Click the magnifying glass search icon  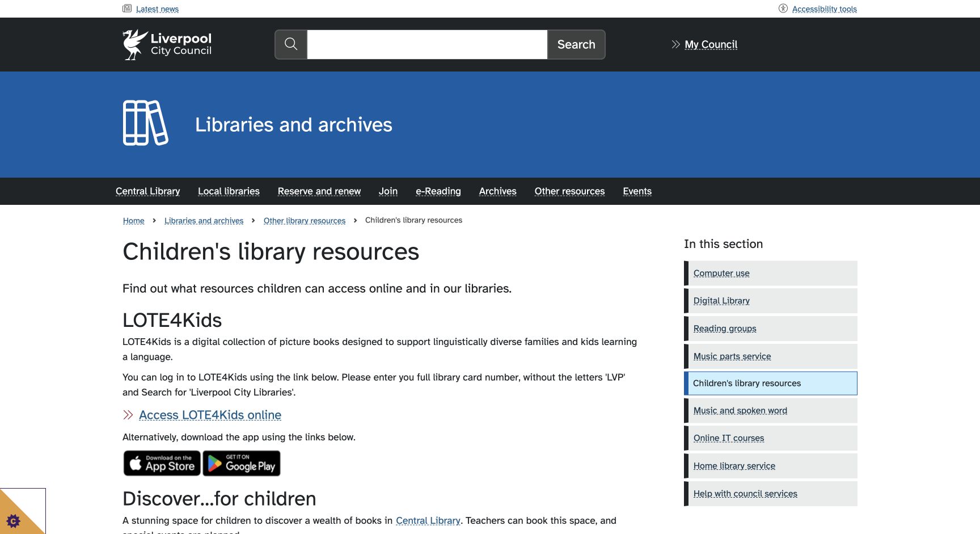pyautogui.click(x=291, y=44)
